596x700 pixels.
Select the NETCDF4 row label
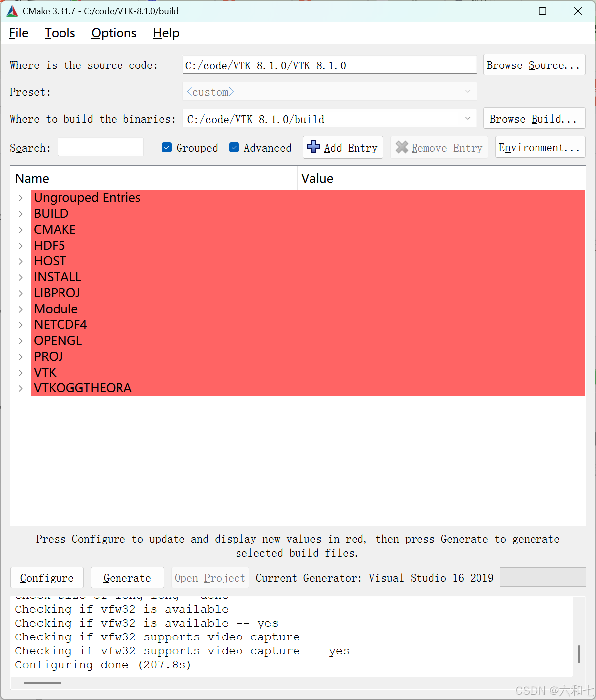(x=60, y=325)
